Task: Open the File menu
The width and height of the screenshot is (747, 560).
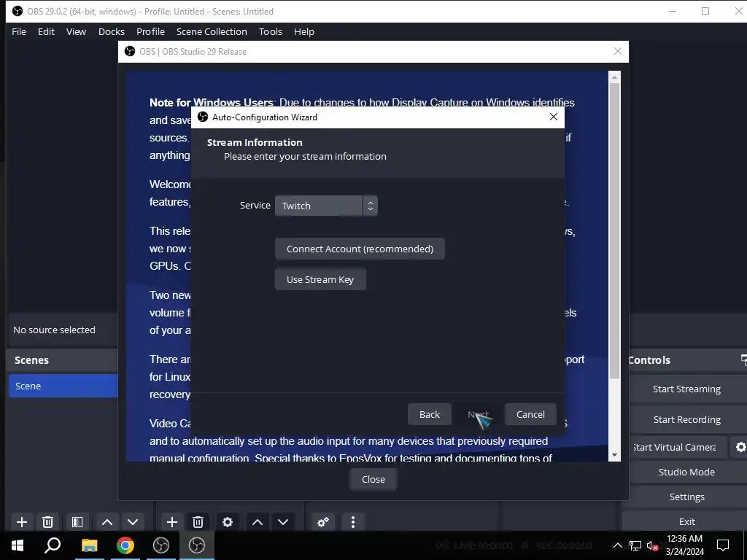Action: click(x=19, y=31)
